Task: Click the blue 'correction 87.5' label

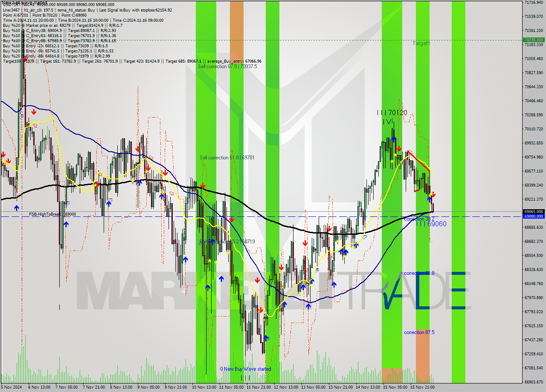Action: pos(419,332)
